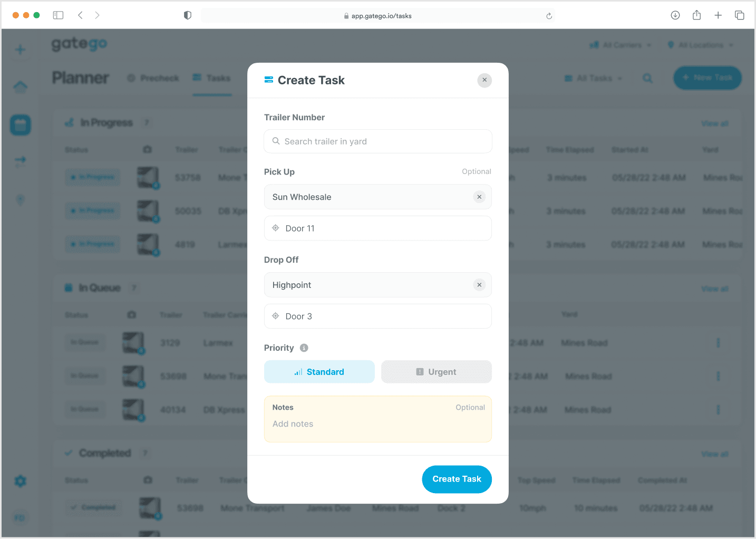Click the Trailer Number search field
756x539 pixels.
point(378,141)
